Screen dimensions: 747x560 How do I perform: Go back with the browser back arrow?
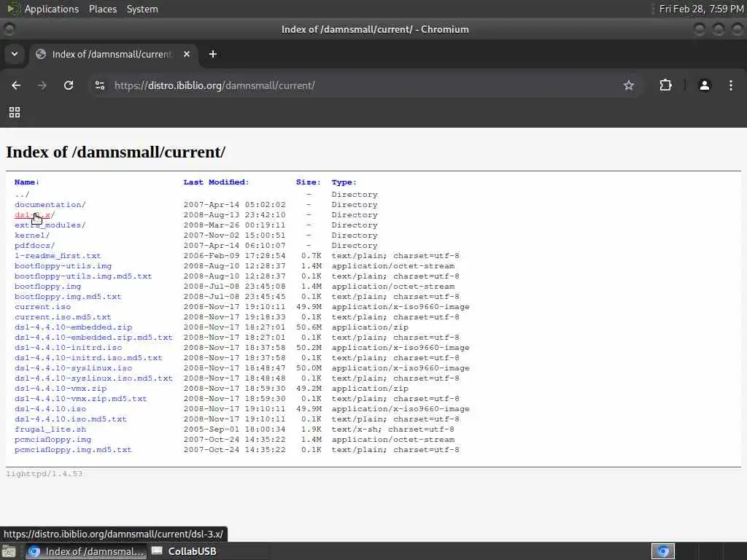click(16, 85)
